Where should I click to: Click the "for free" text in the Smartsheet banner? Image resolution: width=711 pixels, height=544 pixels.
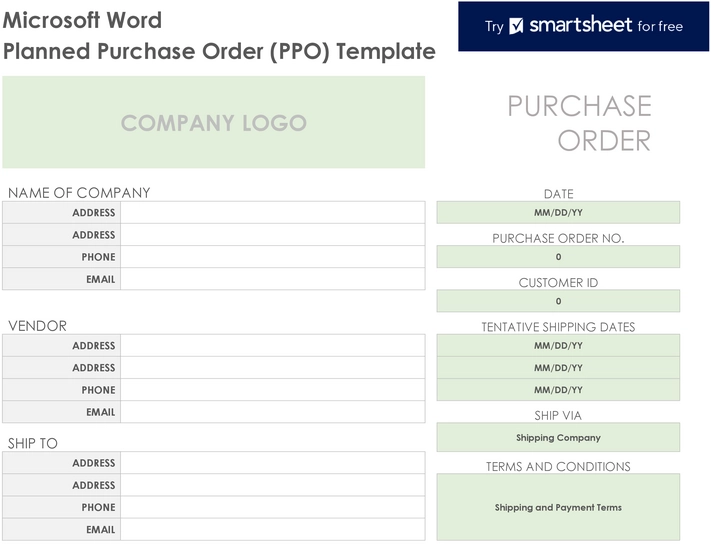click(660, 26)
